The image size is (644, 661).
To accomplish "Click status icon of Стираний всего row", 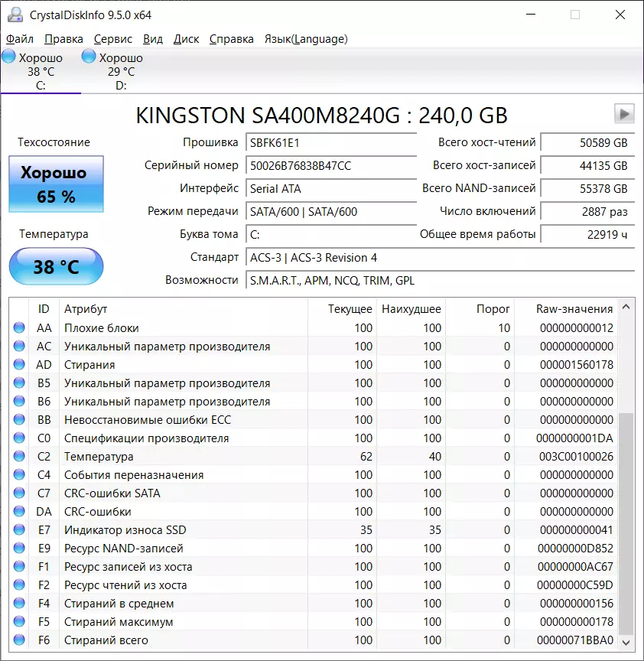I will coord(19,640).
